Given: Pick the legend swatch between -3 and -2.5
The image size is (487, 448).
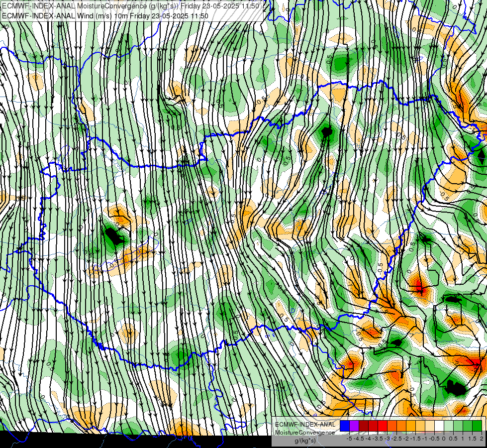Looking at the screenshot, I should click(392, 426).
